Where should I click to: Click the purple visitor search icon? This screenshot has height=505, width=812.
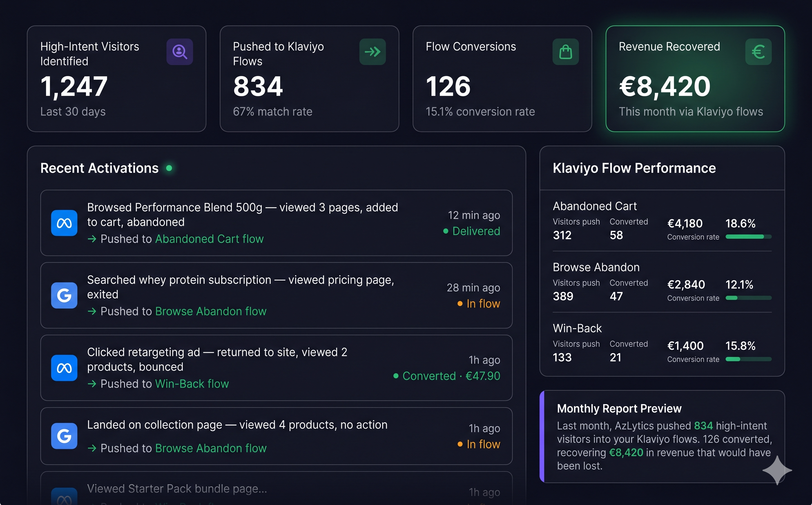point(180,52)
